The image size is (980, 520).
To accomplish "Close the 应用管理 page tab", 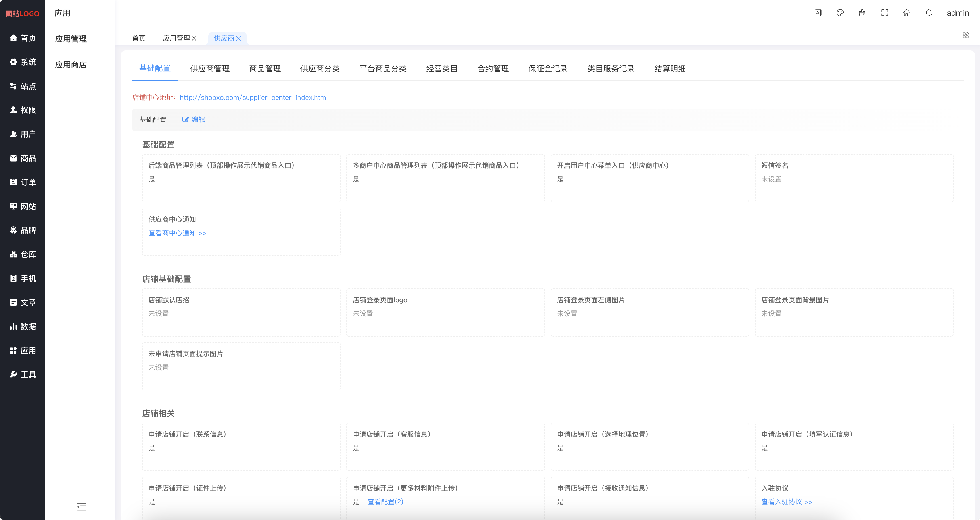I will click(194, 38).
